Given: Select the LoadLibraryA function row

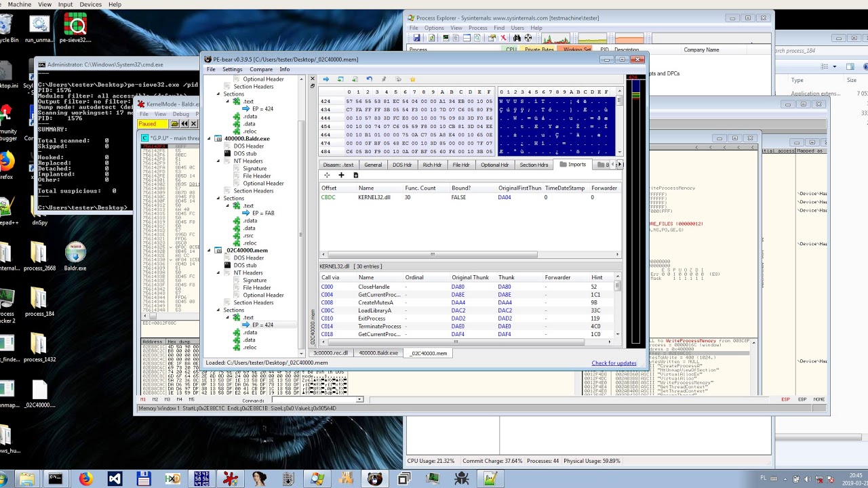Looking at the screenshot, I should point(467,310).
